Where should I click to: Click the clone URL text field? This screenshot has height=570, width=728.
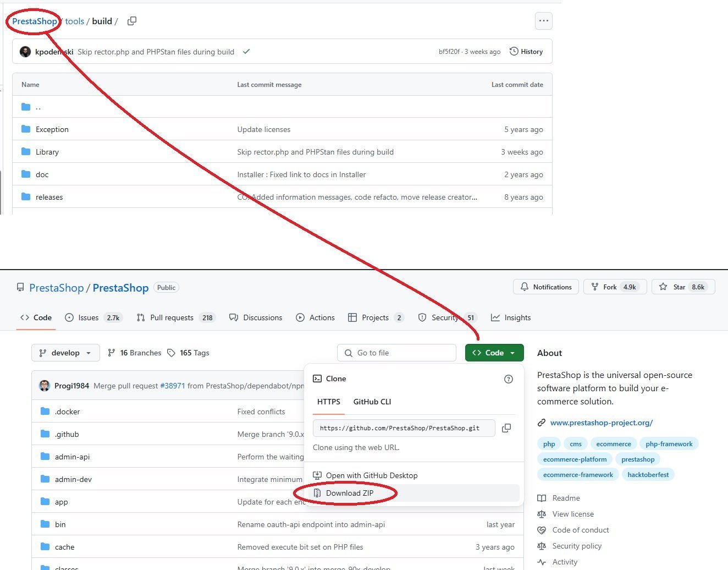click(404, 428)
